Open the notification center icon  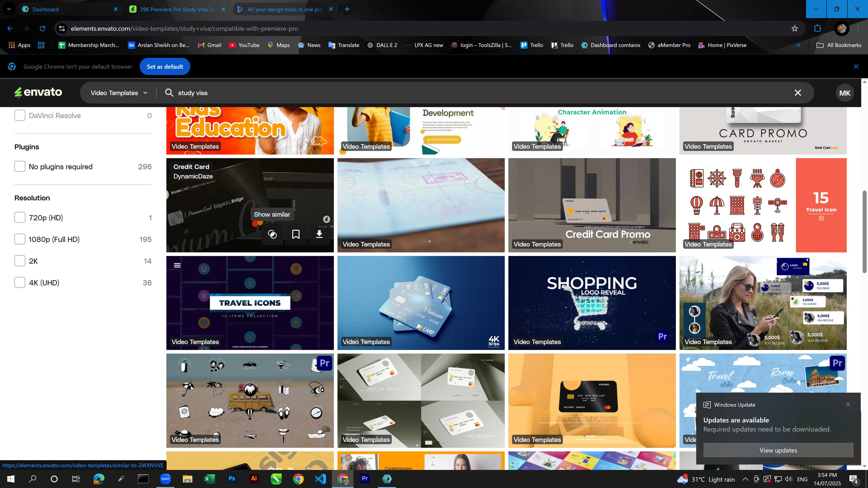coord(854,479)
